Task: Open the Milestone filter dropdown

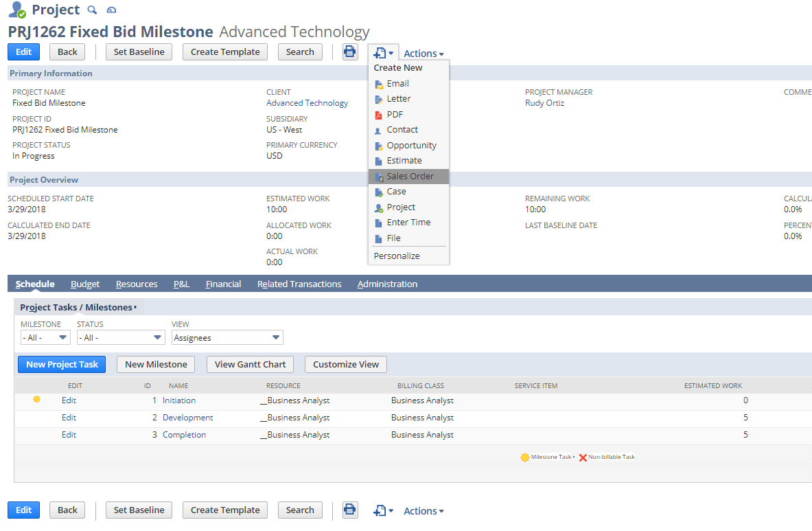Action: [45, 337]
